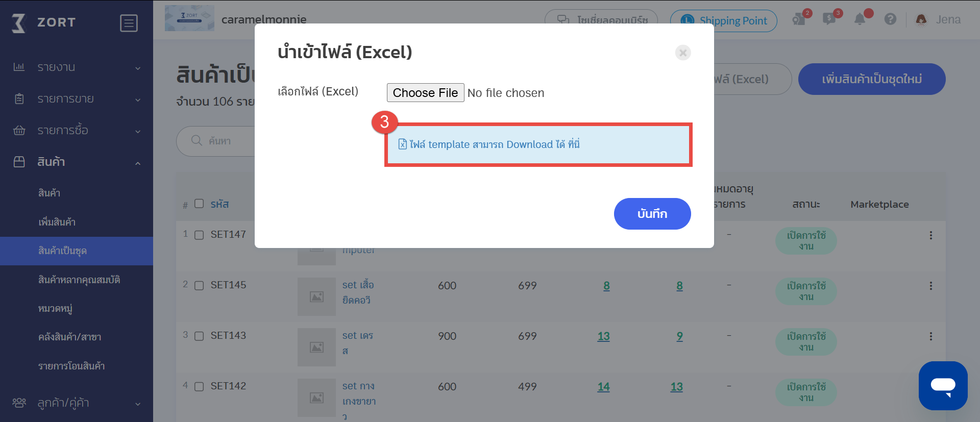The image size is (980, 422).
Task: Collapse the สินค้า sidebar section
Action: [77, 162]
